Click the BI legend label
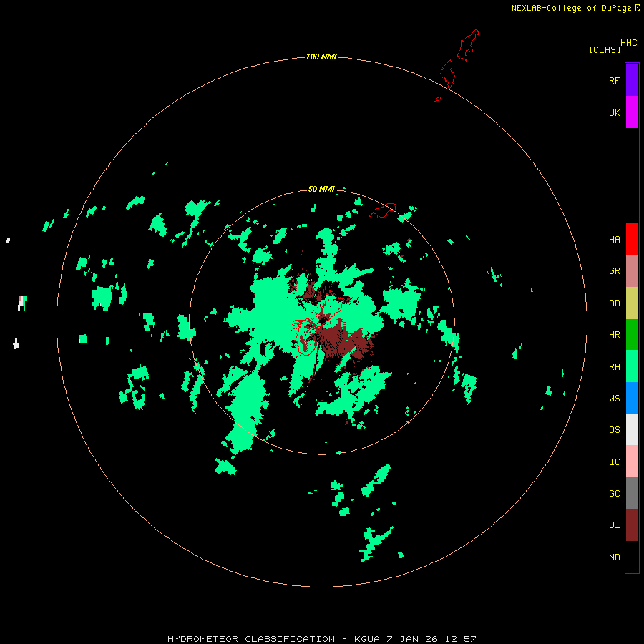 click(614, 525)
